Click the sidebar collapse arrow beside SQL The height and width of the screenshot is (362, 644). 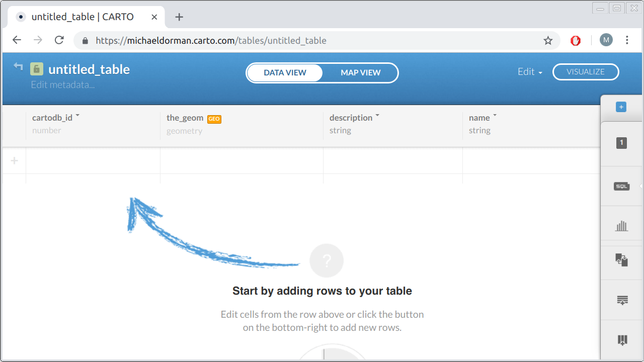pyautogui.click(x=641, y=186)
